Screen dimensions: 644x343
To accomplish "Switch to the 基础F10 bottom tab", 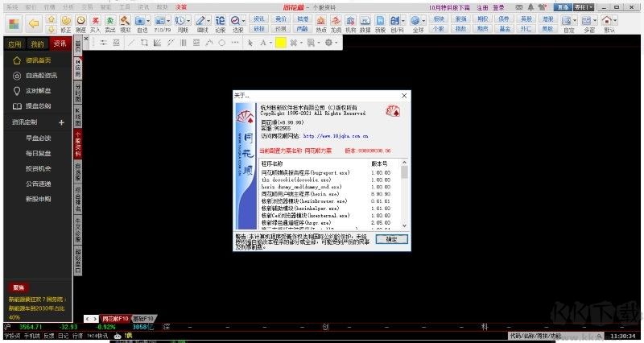I will [x=143, y=318].
